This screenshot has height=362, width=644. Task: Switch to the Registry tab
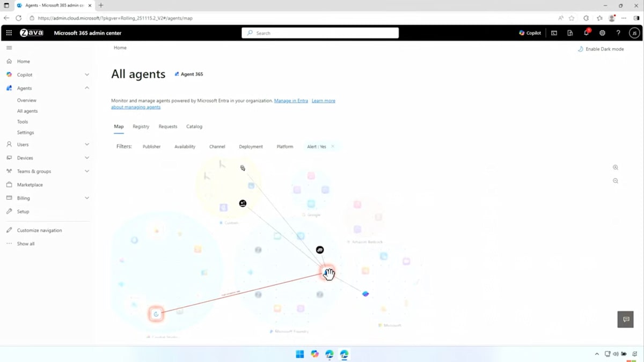141,127
